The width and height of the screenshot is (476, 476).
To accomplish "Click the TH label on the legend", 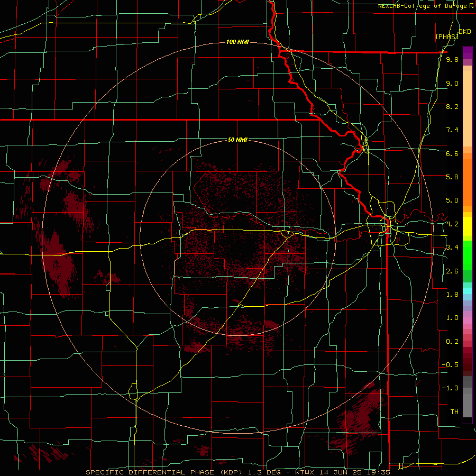I will point(454,412).
